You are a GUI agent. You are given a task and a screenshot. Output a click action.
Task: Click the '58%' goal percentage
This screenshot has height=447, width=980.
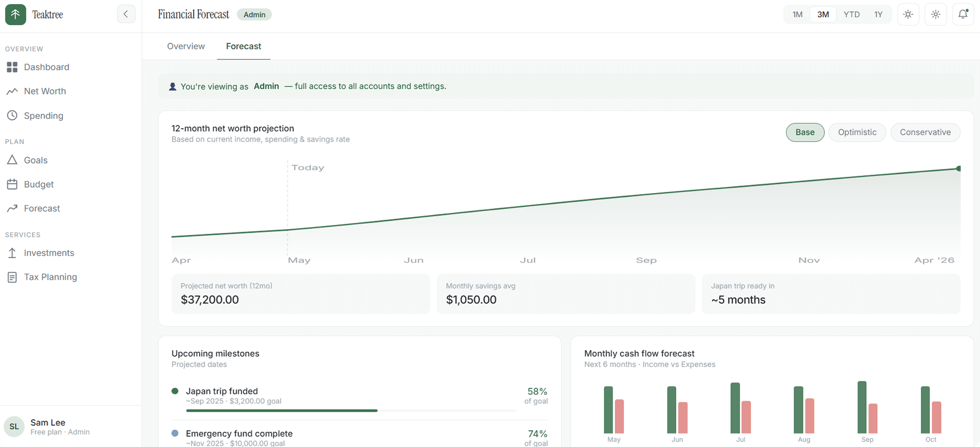537,391
